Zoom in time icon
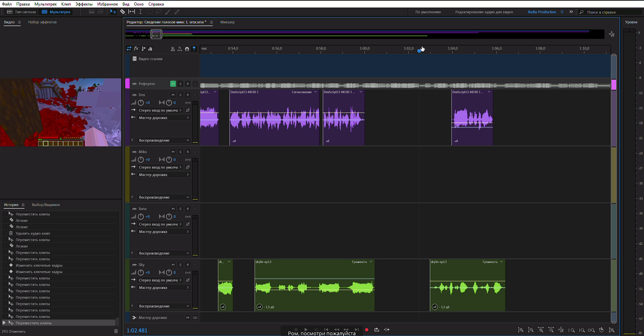 541,330
